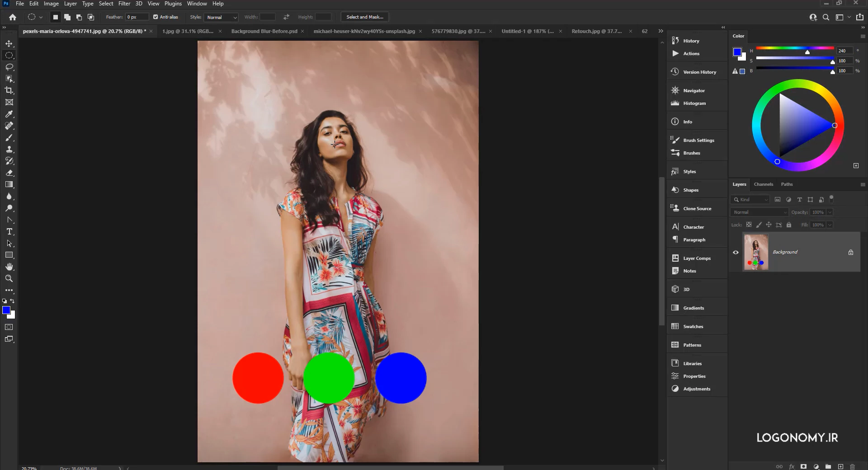Open the Filter menu

[124, 4]
